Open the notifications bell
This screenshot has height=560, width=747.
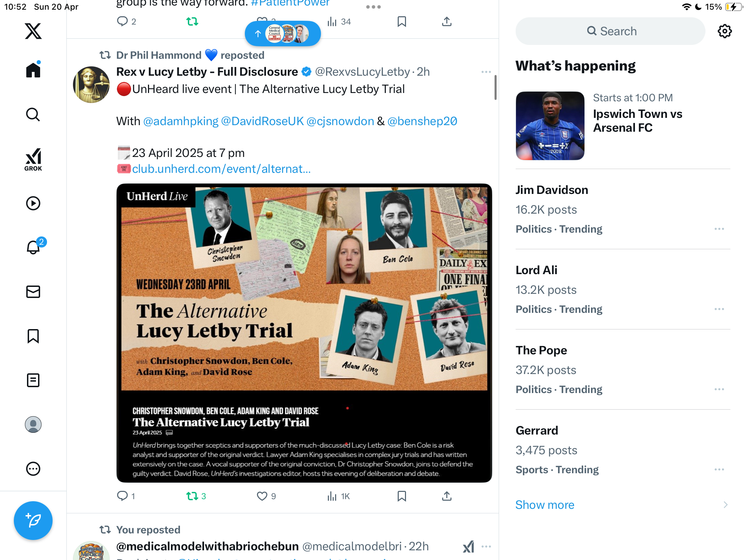point(33,247)
